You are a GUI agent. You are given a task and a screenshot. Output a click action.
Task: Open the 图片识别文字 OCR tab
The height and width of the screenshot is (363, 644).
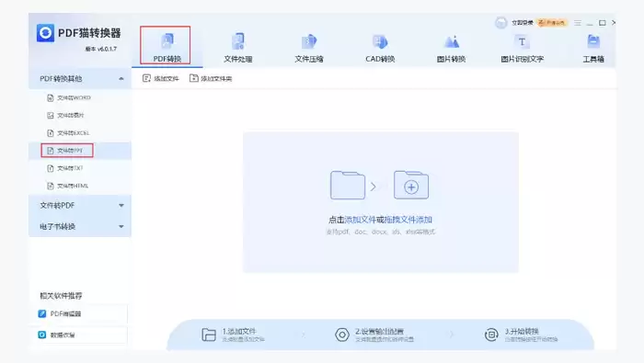522,47
